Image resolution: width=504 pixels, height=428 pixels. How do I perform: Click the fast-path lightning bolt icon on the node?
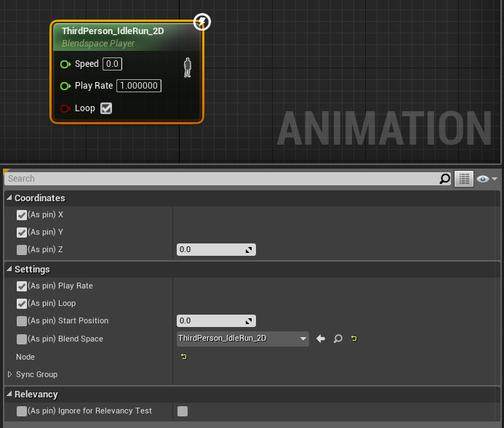[202, 23]
